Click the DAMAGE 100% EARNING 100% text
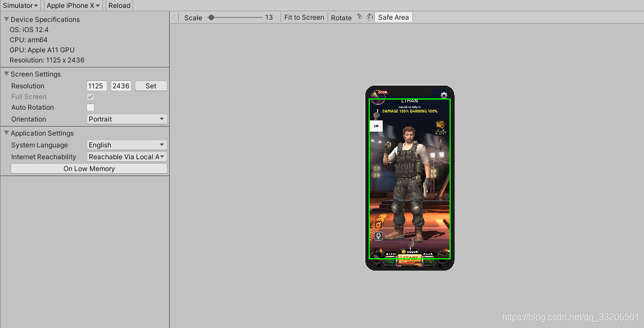 [x=410, y=111]
